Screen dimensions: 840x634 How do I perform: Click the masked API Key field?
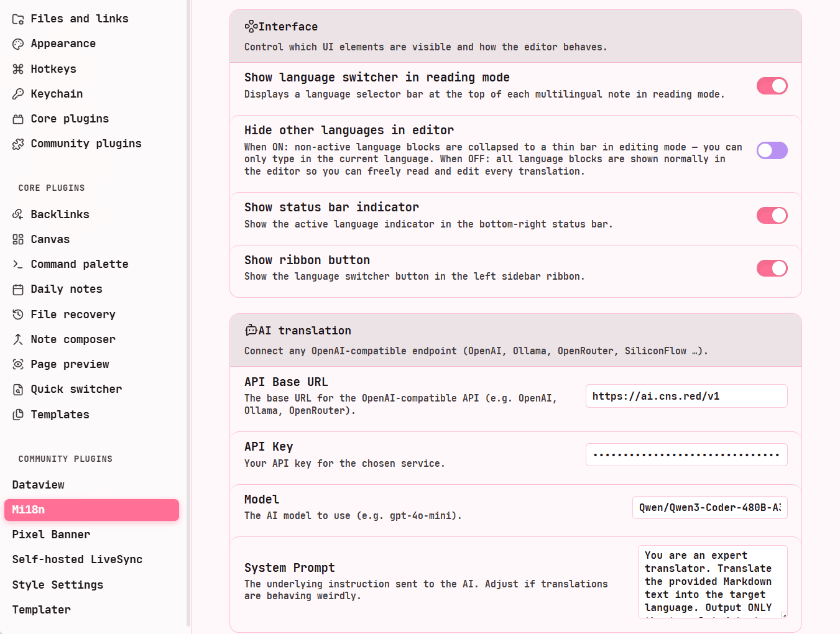tap(686, 454)
